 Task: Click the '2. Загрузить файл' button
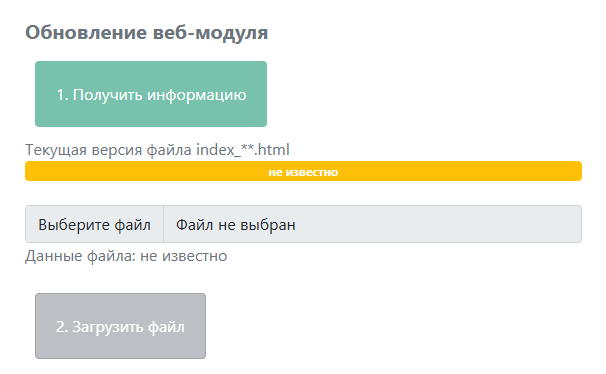tap(120, 326)
